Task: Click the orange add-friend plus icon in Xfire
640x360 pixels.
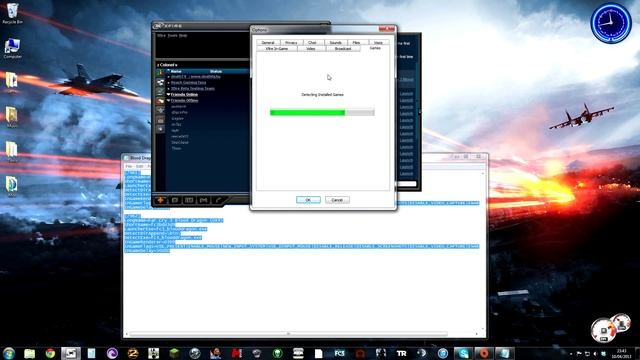Action: pos(160,200)
